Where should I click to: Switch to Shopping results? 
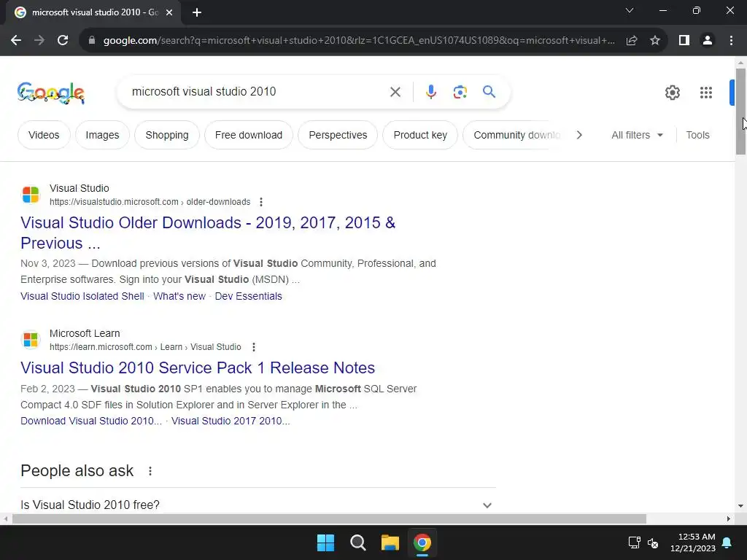point(167,135)
